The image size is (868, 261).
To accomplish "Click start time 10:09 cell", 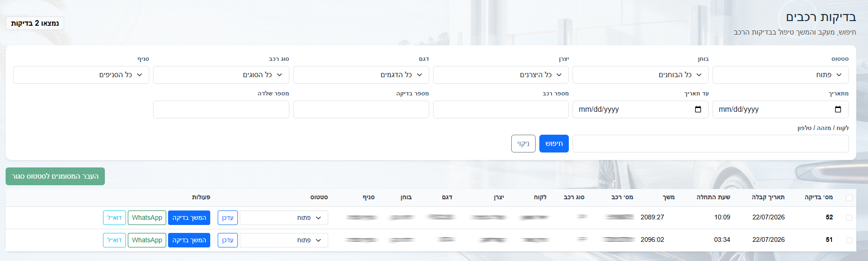I will pyautogui.click(x=722, y=217).
